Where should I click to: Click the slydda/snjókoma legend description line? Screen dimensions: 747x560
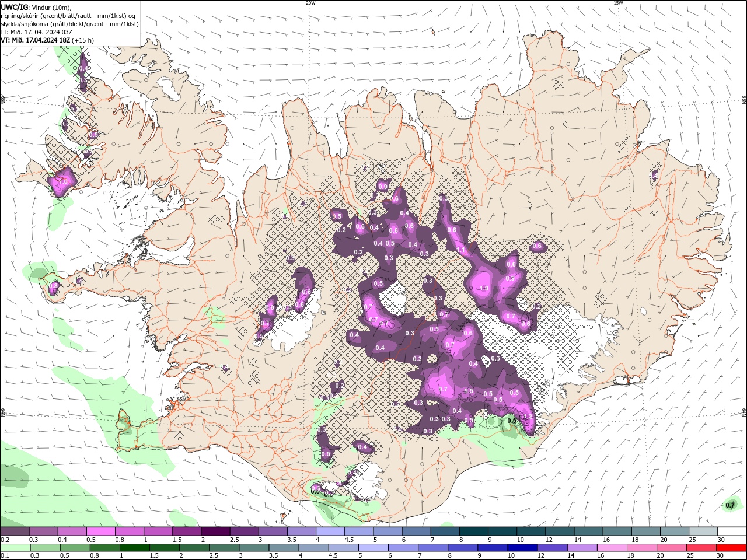click(69, 24)
